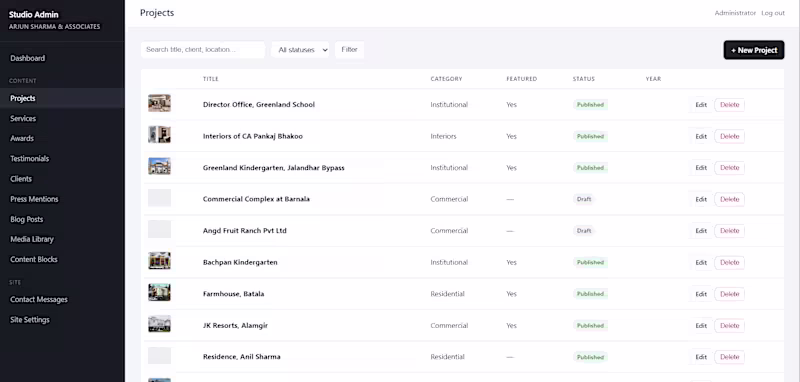Delete Commercial Complex at Barnala
800x382 pixels.
coord(730,199)
